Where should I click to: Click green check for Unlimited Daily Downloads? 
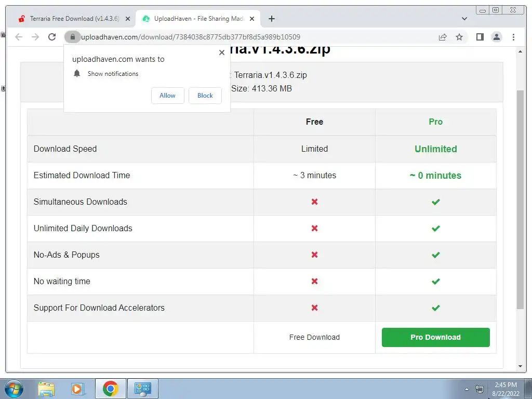click(436, 229)
